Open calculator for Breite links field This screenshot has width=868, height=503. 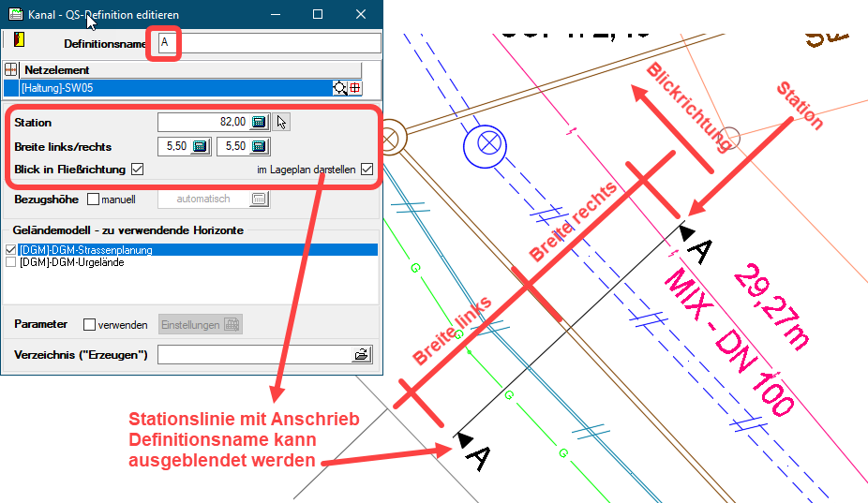(x=200, y=146)
